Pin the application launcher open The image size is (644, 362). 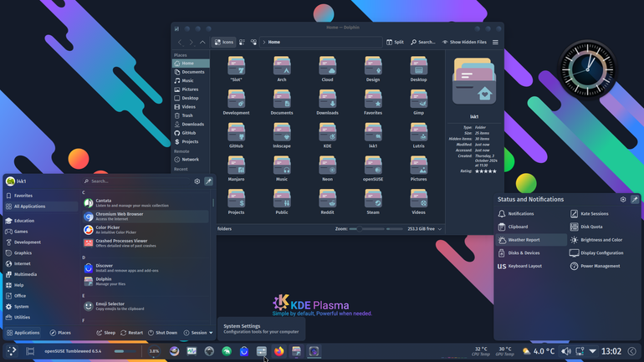pyautogui.click(x=208, y=181)
